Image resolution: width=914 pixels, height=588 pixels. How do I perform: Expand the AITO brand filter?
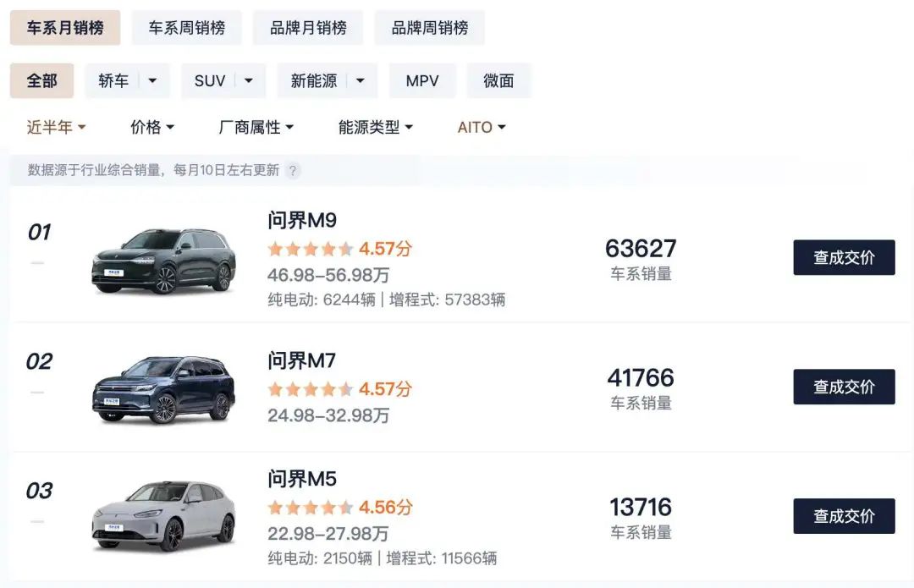[x=482, y=127]
